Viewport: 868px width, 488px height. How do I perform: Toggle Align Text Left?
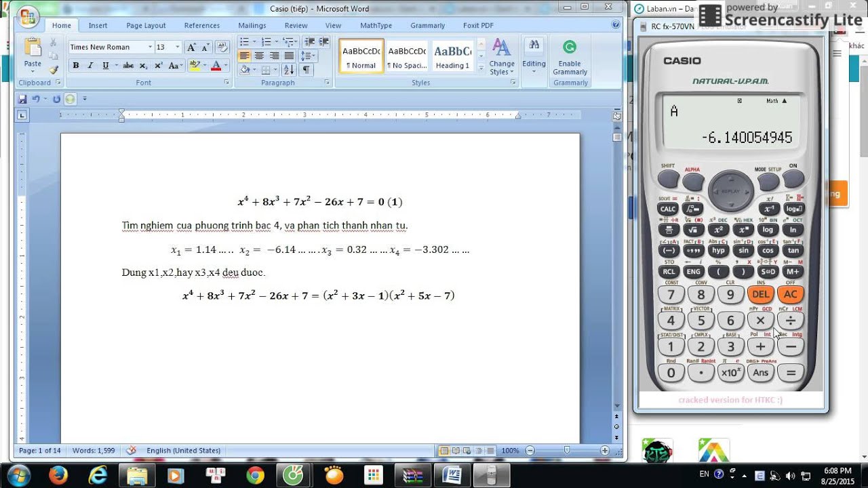tap(244, 56)
